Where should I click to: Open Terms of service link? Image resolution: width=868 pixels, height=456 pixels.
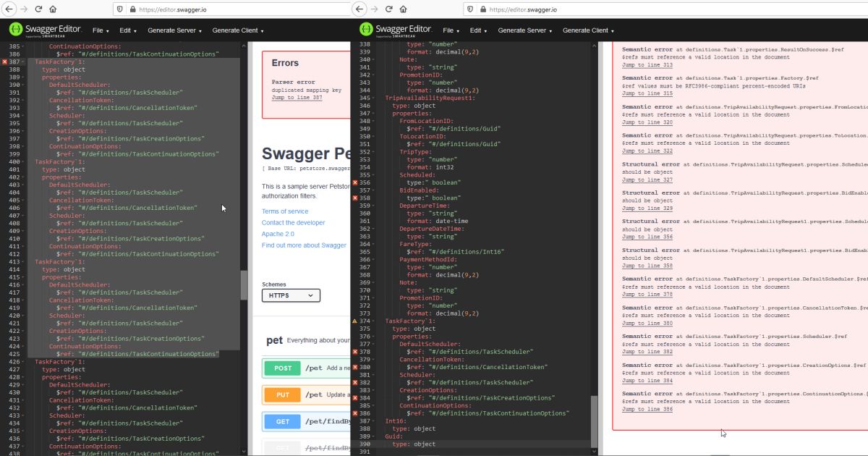pos(285,211)
